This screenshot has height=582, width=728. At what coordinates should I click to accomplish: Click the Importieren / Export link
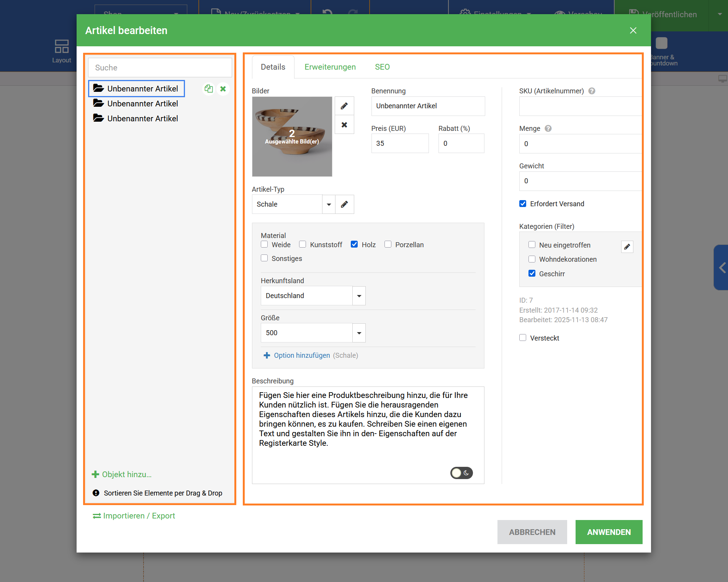134,516
